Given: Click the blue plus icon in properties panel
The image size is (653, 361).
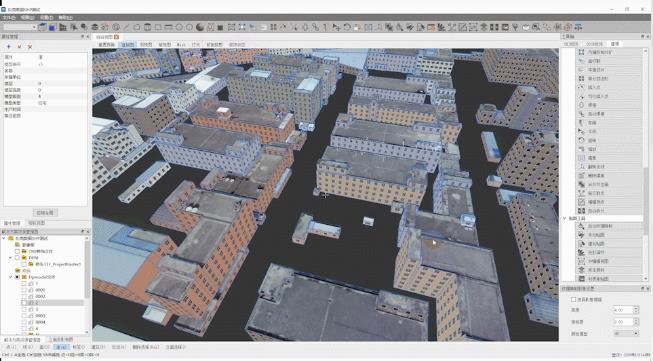Looking at the screenshot, I should coord(9,47).
